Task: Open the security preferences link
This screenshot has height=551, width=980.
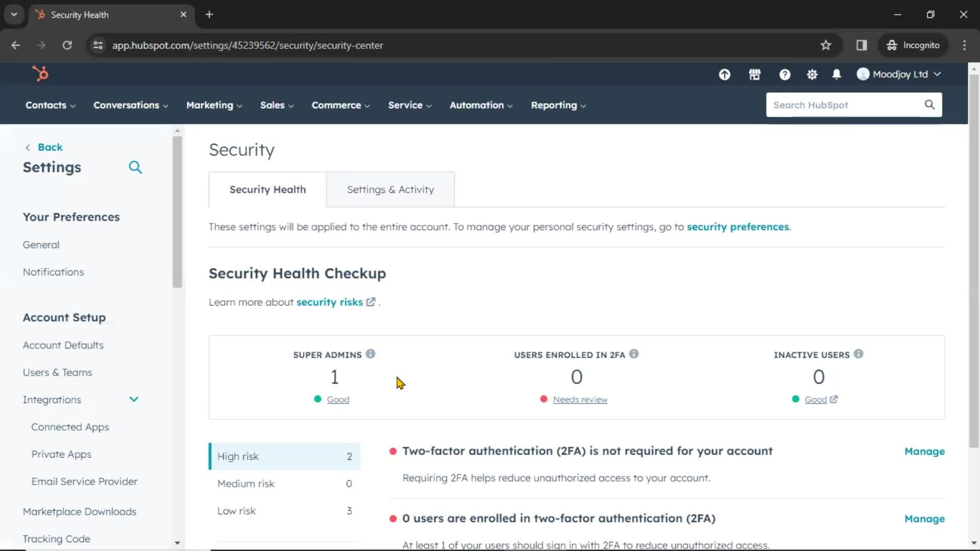Action: pos(738,227)
